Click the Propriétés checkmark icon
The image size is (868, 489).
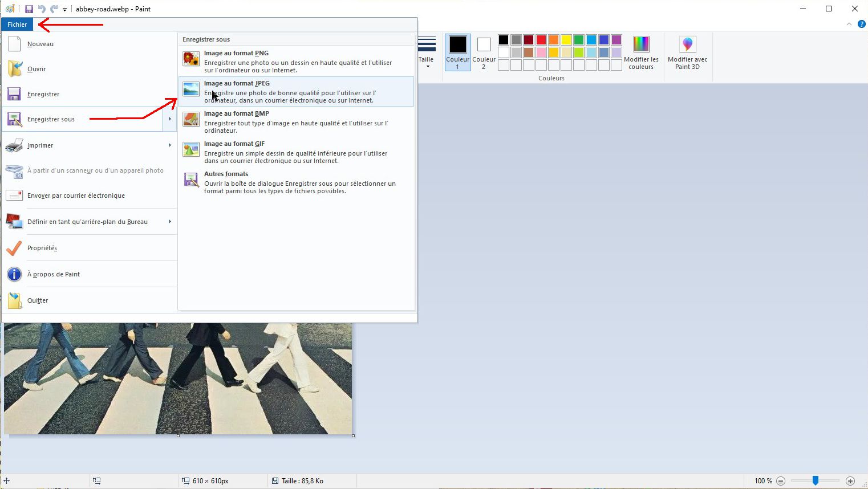tap(14, 248)
